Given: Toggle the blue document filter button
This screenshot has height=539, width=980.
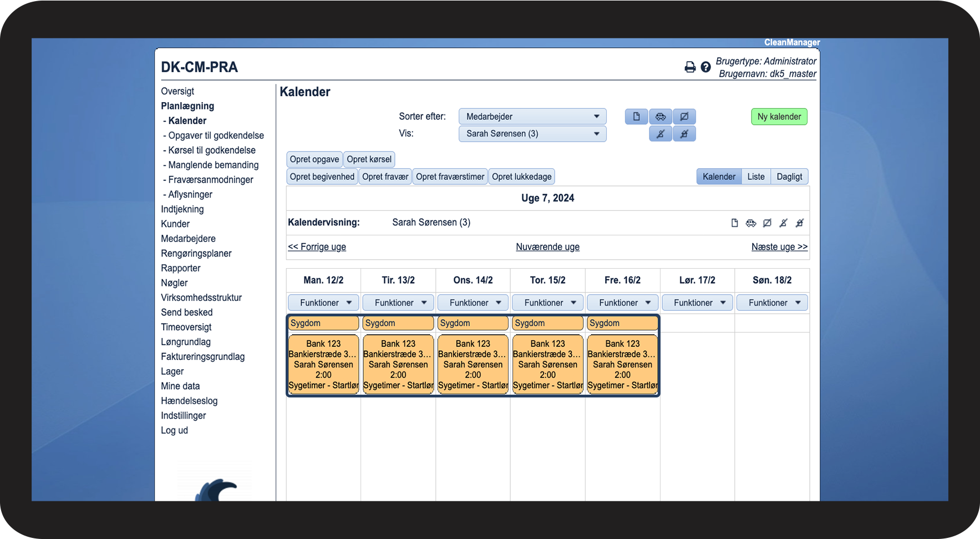Looking at the screenshot, I should (x=636, y=117).
